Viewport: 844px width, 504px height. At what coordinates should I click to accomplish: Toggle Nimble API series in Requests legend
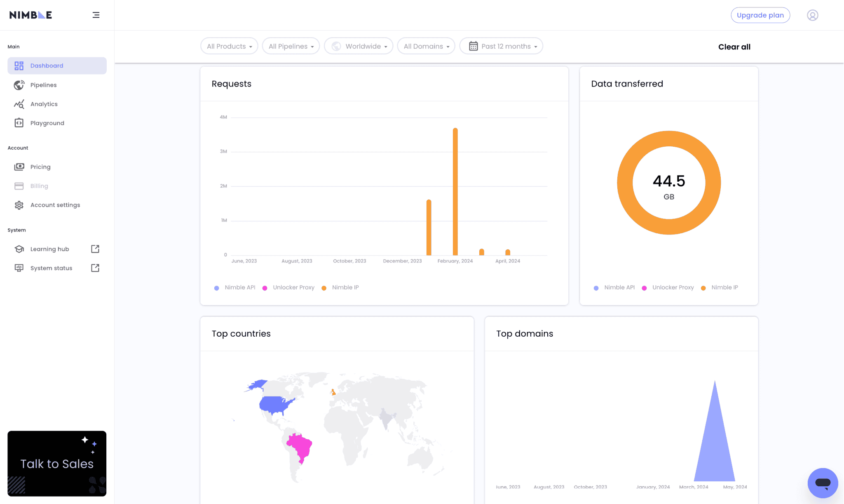click(235, 288)
